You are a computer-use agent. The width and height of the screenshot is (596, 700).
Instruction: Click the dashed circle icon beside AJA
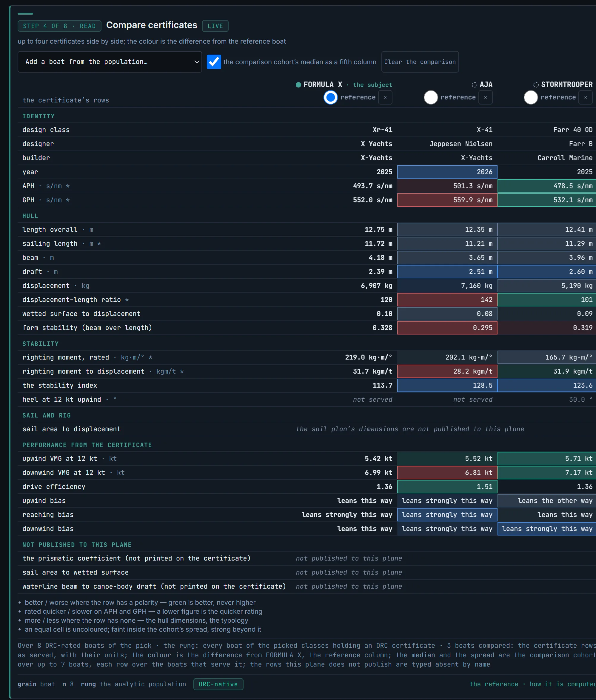(x=474, y=85)
